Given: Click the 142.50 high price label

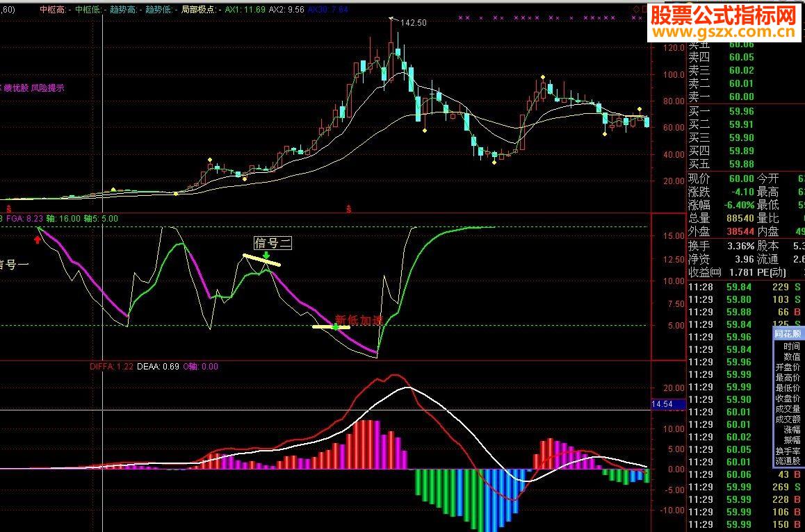Looking at the screenshot, I should click(x=414, y=23).
